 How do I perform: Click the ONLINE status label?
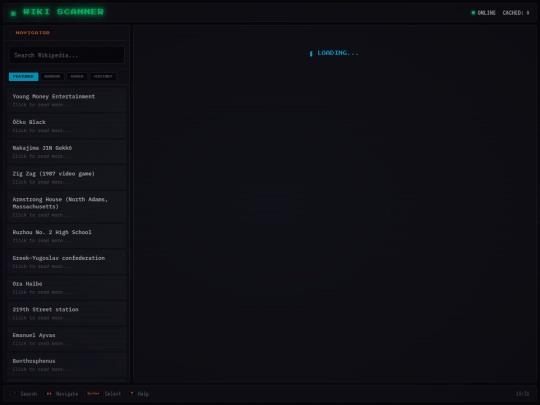coord(487,13)
